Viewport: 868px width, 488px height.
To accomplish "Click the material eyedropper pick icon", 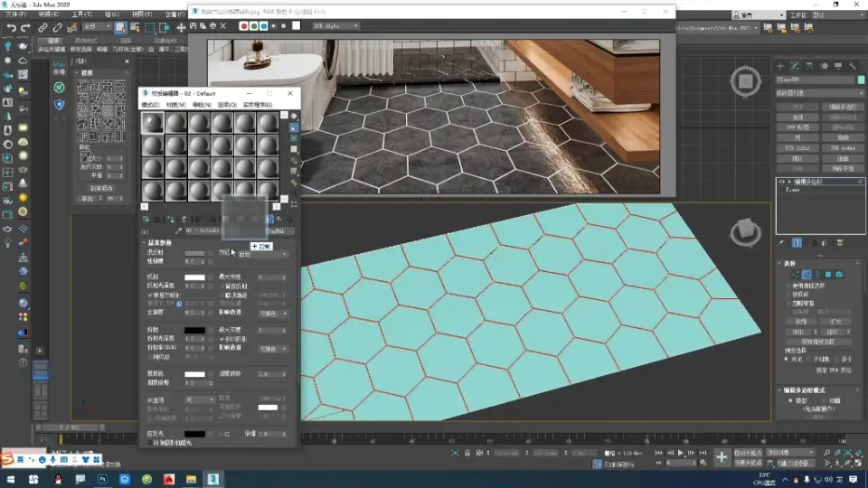I will 178,230.
